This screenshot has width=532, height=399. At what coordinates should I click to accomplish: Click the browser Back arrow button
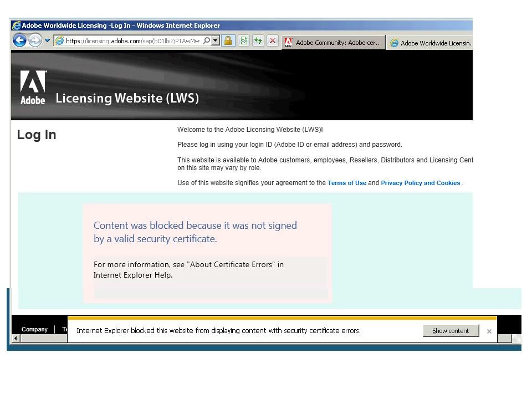[20, 40]
